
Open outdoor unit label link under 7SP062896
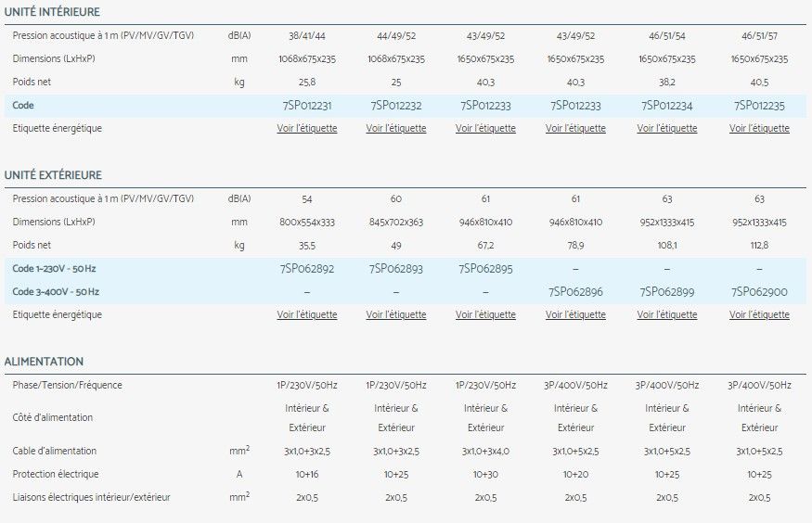(575, 315)
